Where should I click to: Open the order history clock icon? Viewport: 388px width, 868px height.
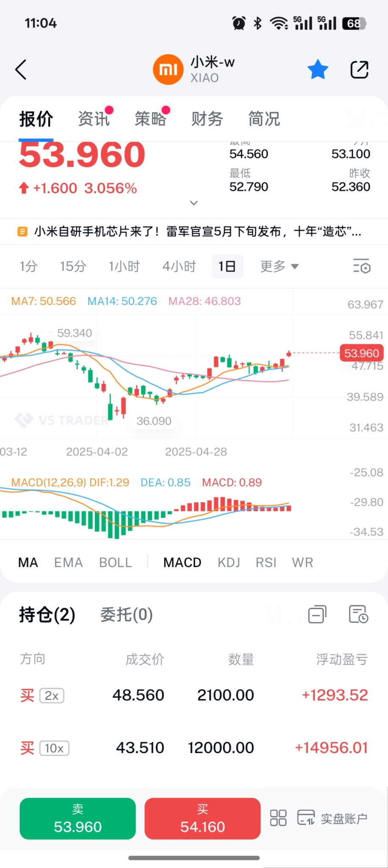pos(358,614)
